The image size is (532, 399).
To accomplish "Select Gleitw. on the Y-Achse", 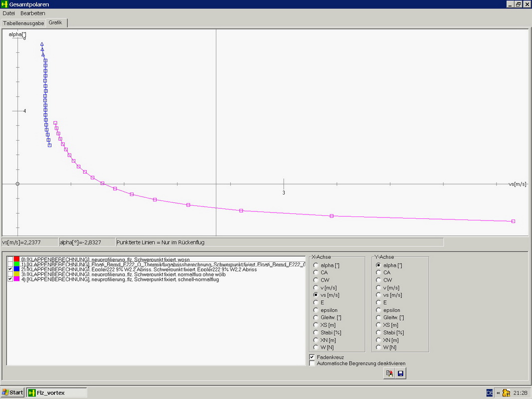I will 378,318.
